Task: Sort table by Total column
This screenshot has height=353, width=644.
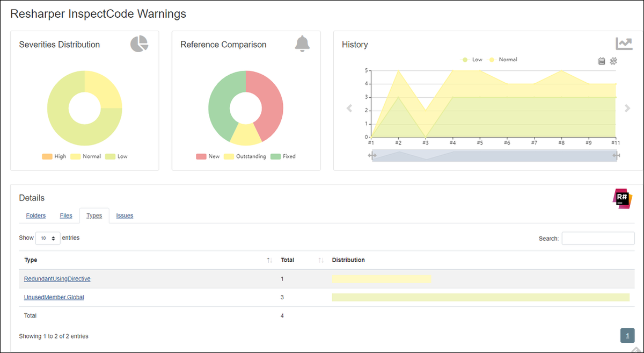Action: [x=302, y=260]
